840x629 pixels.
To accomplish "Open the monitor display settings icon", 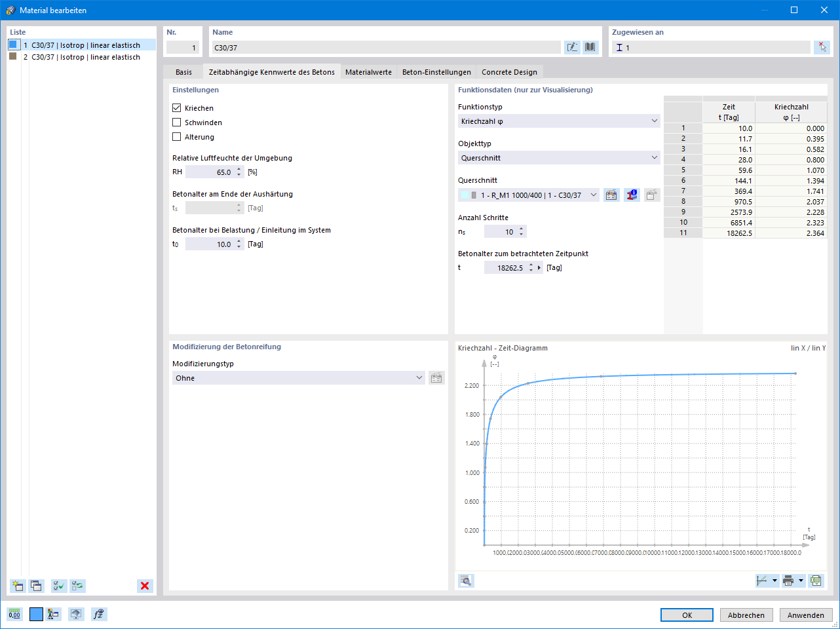I will tap(76, 614).
